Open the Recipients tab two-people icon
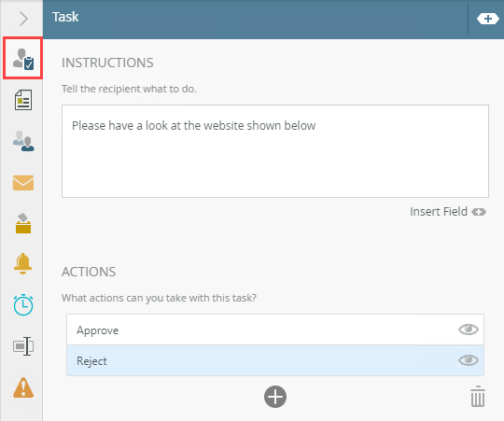 (x=23, y=141)
